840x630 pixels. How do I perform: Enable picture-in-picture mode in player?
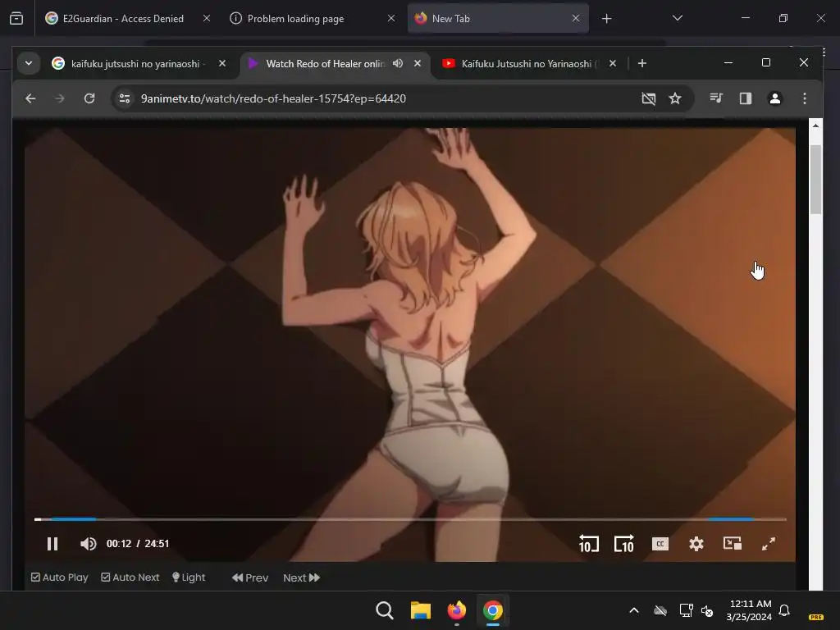(733, 544)
